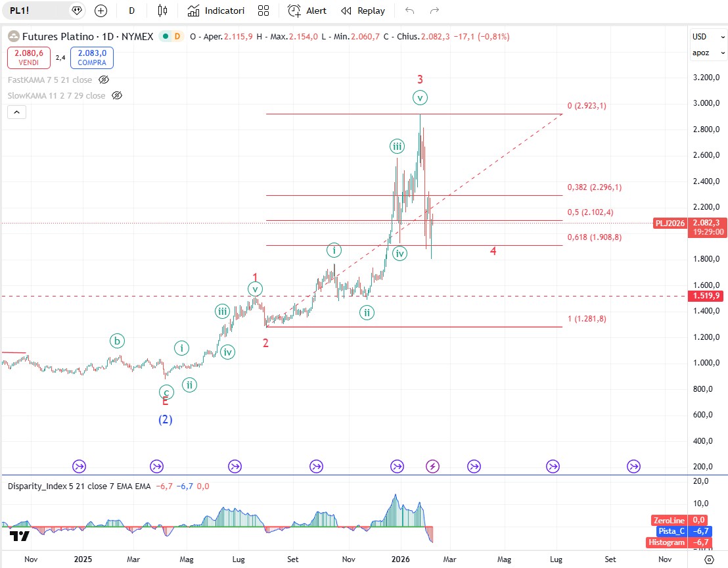
Task: Click the lightning event marker near 2026
Action: pos(433,466)
